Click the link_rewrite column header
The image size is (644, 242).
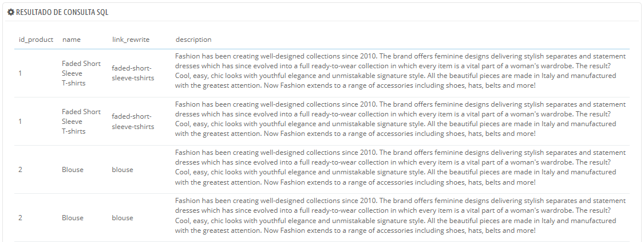point(131,40)
